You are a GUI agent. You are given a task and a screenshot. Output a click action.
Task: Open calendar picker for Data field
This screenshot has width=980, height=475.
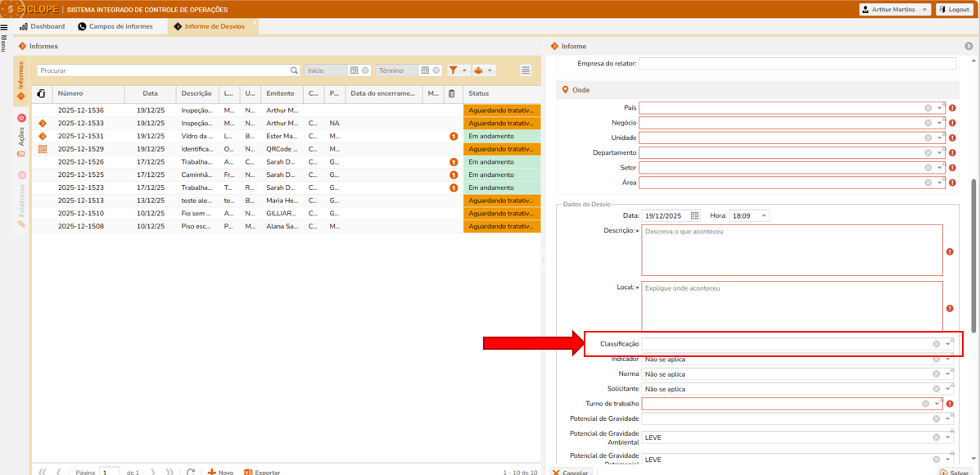coord(695,215)
